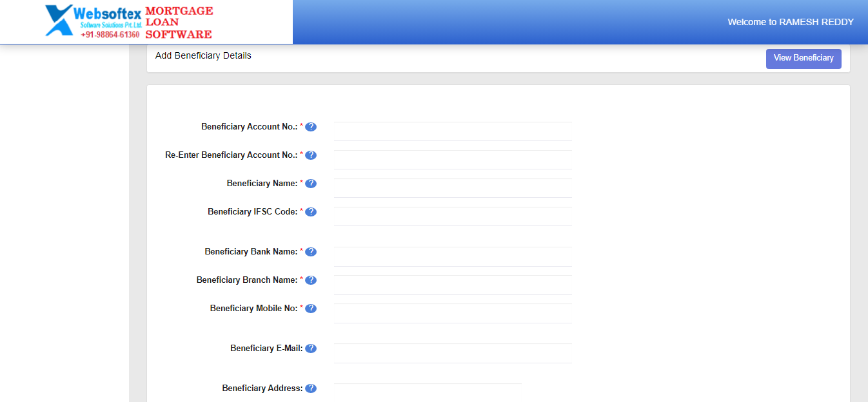Open the View Beneficiary page
The height and width of the screenshot is (402, 868).
(x=804, y=58)
